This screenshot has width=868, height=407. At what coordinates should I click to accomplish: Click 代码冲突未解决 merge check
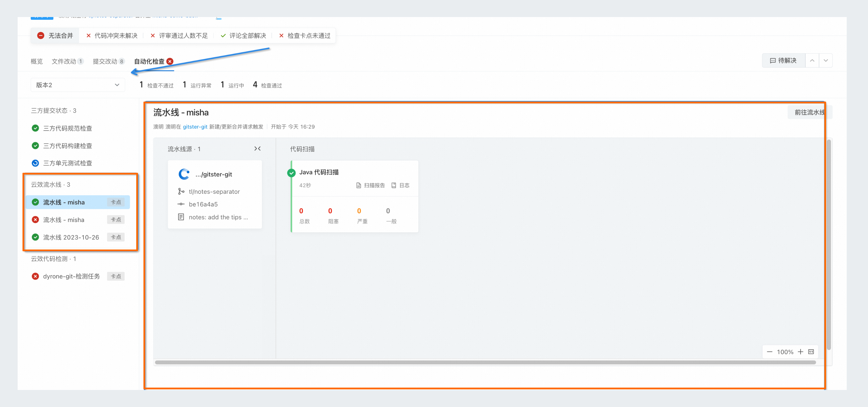point(112,36)
